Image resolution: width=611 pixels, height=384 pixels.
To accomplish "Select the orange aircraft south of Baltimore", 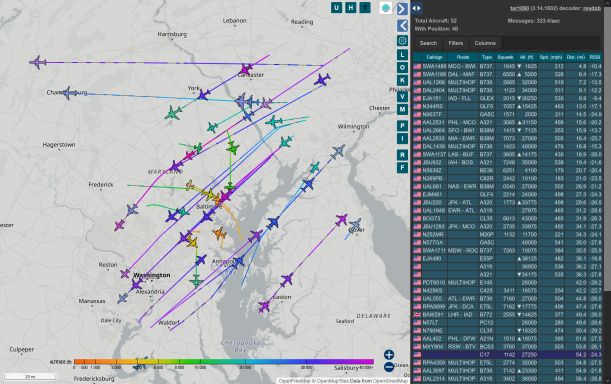I will pyautogui.click(x=220, y=234).
